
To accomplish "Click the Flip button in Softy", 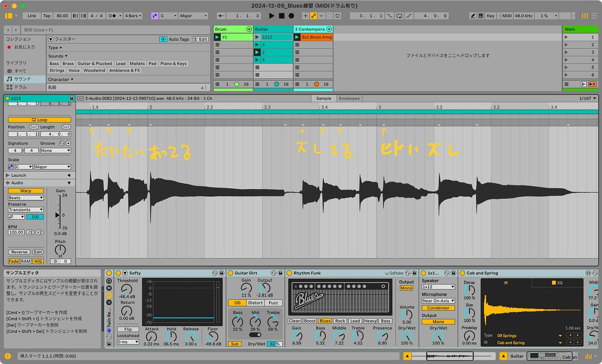I will 128,329.
